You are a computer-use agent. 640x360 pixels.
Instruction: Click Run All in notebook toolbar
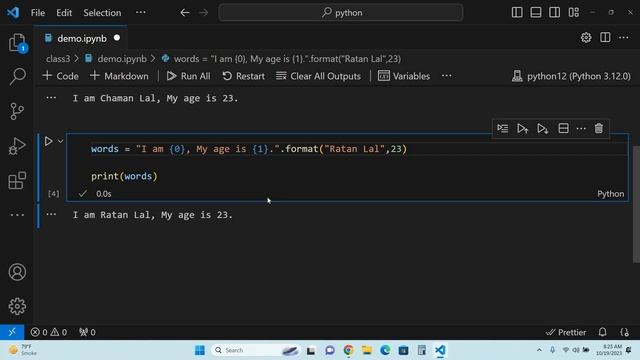(189, 76)
